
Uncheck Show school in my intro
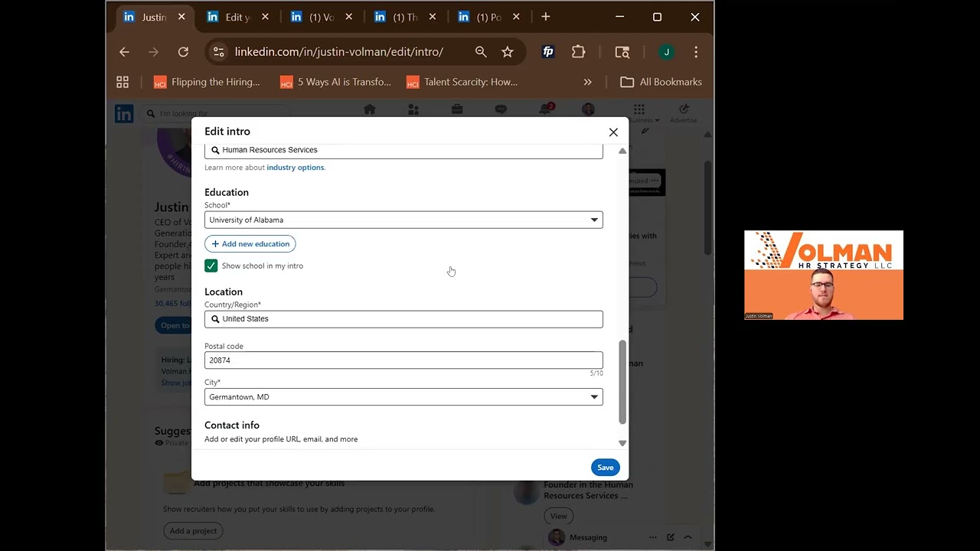coord(211,266)
